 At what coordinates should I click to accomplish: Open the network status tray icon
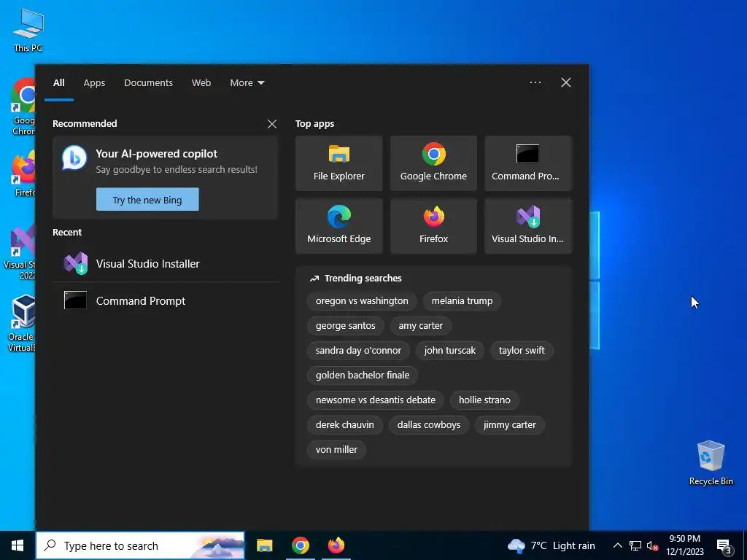click(x=635, y=545)
